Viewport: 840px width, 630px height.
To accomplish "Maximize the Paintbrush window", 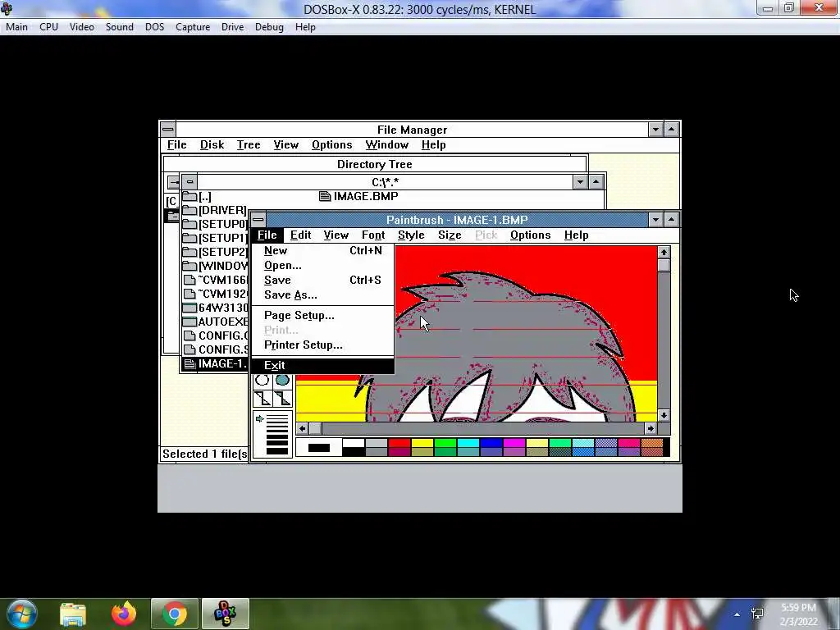I will click(x=672, y=220).
